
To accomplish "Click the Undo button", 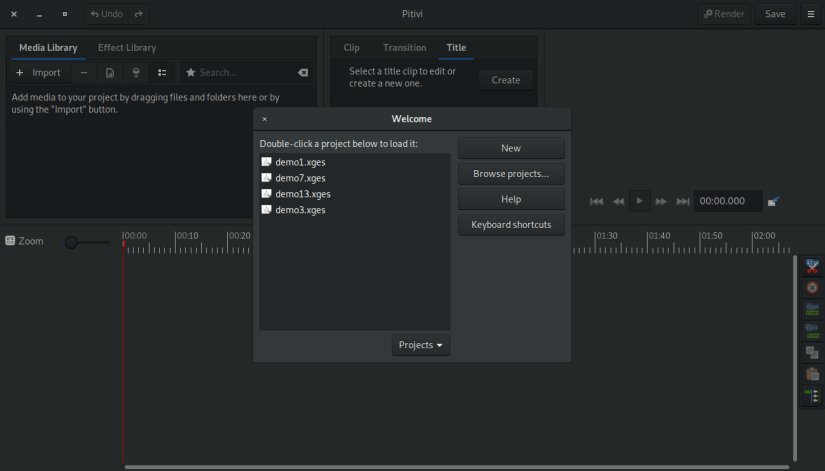I will 107,14.
